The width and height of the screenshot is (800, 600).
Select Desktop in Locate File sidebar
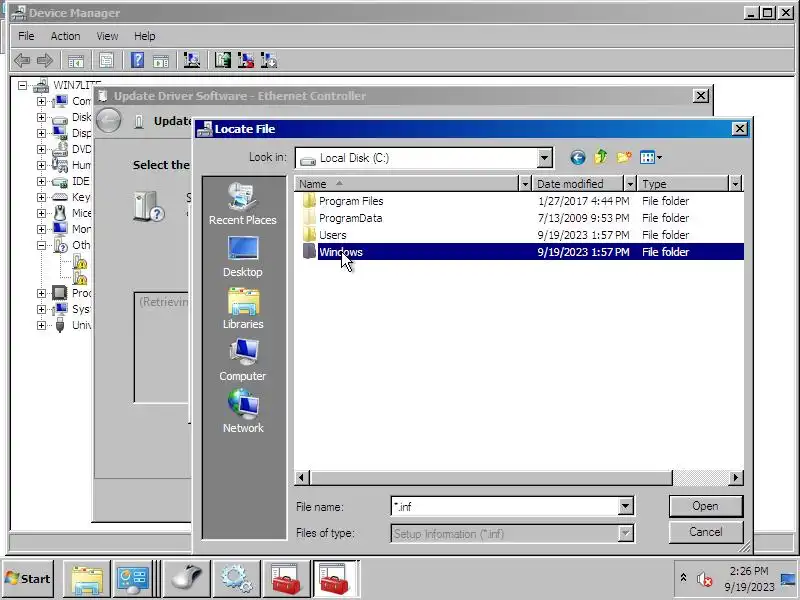(x=243, y=257)
